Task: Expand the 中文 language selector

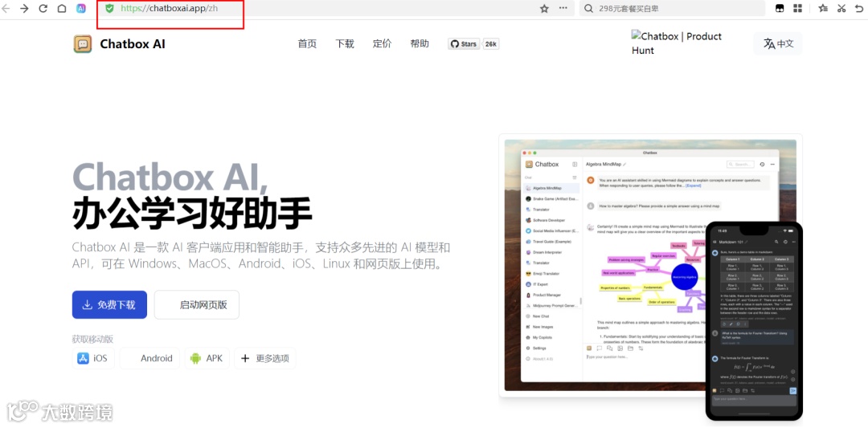Action: pos(778,43)
